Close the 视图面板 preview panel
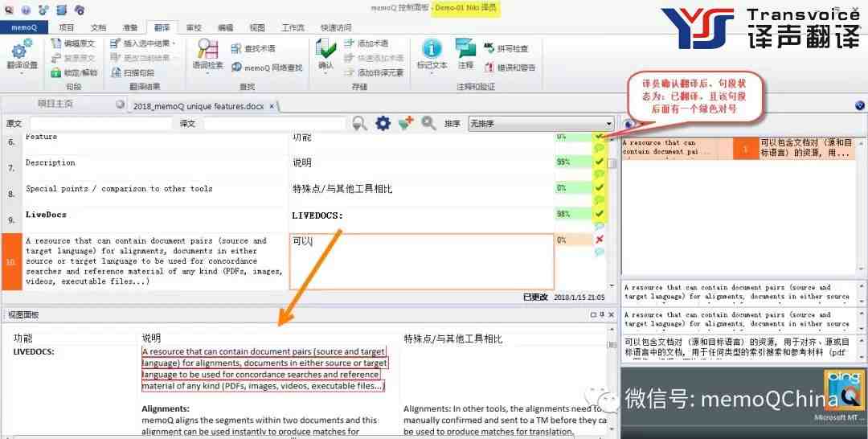The image size is (868, 439). pos(611,314)
